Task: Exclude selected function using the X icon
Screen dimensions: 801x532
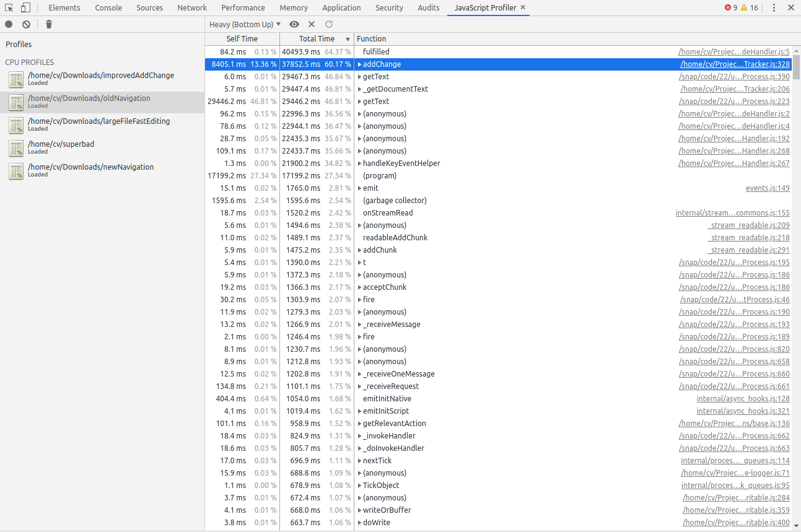Action: coord(312,24)
